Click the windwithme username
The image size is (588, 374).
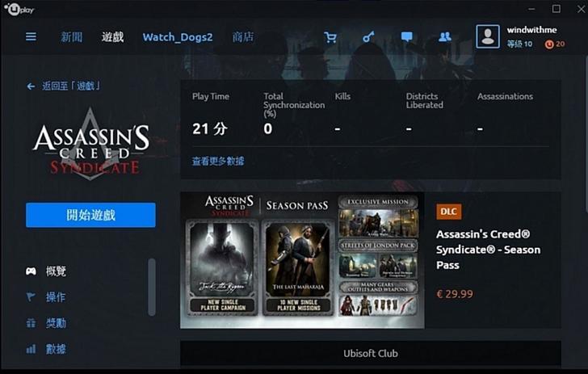pos(531,30)
